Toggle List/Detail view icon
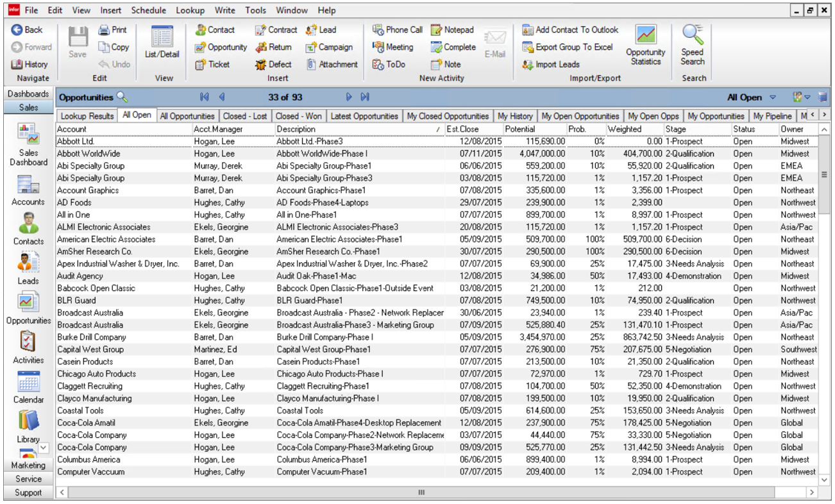Image resolution: width=835 pixels, height=504 pixels. click(162, 37)
